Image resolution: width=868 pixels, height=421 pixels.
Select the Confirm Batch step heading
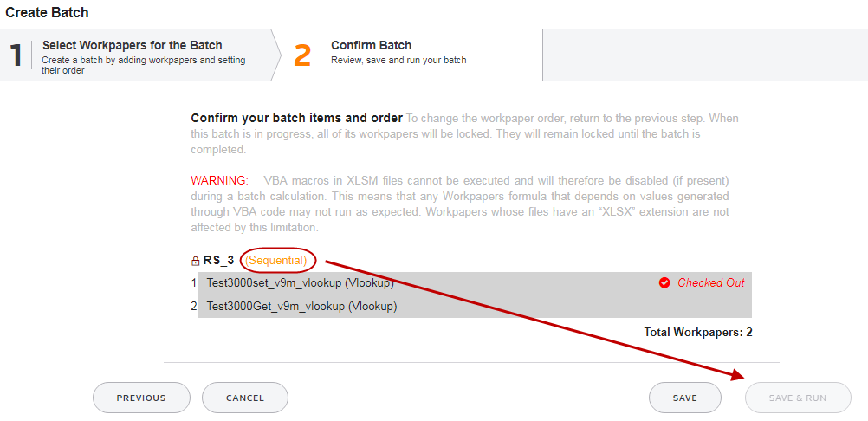[x=371, y=45]
